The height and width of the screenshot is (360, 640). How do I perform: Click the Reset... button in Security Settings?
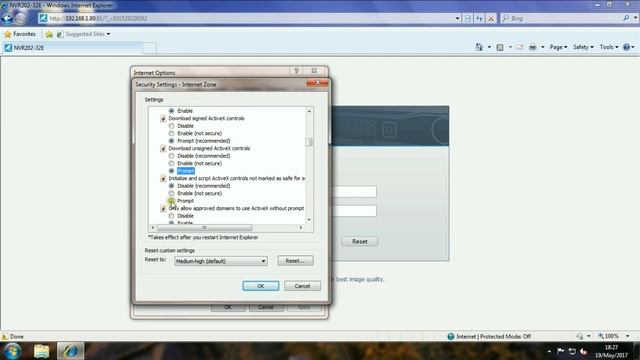(296, 261)
